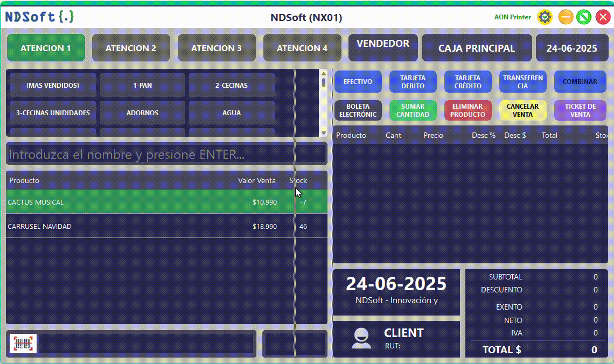Image resolution: width=614 pixels, height=364 pixels.
Task: Pay with EFECTIVO button
Action: [x=358, y=82]
